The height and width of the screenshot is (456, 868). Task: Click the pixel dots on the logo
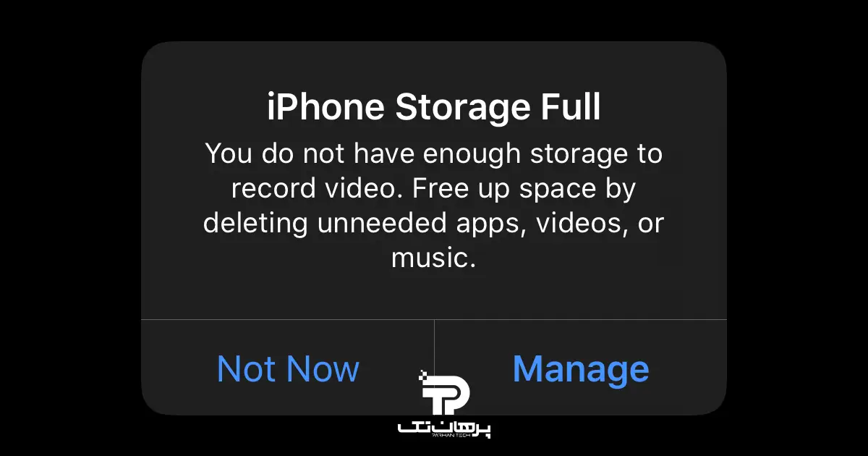(423, 376)
